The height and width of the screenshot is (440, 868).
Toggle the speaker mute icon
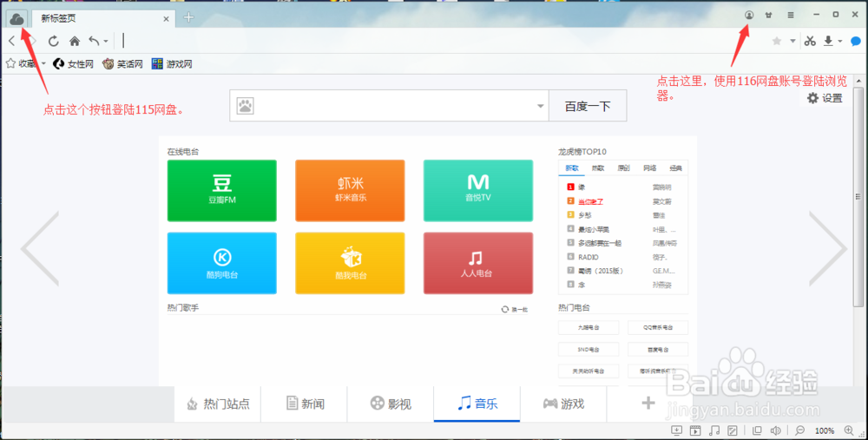pyautogui.click(x=775, y=430)
